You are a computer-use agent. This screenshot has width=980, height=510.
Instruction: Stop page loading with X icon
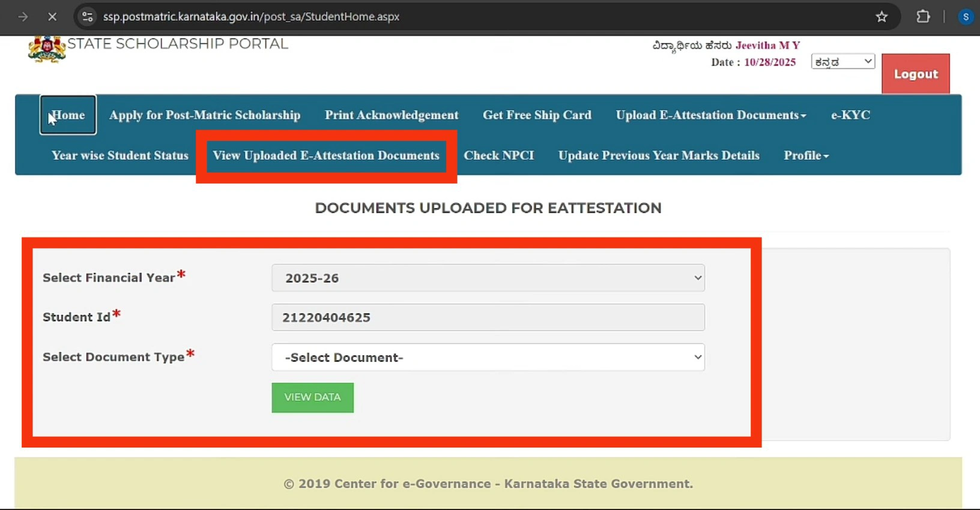52,17
